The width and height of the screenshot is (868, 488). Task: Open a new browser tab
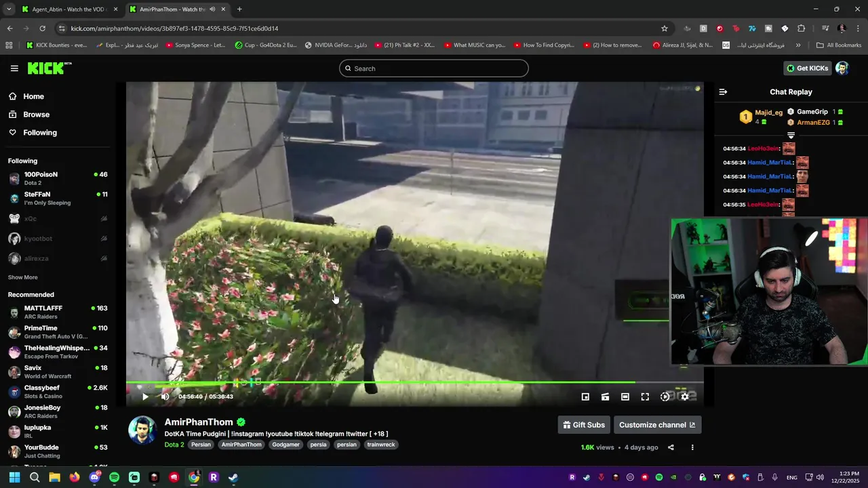239,9
